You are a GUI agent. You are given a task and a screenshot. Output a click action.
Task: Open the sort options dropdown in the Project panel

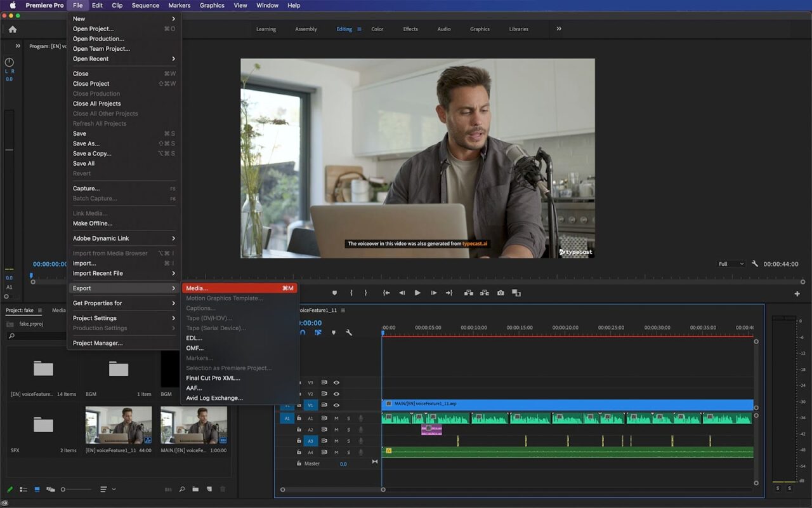tap(107, 489)
